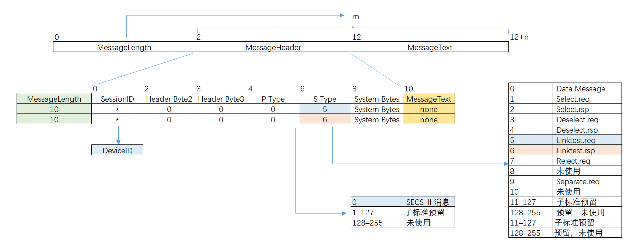Select the Reject.req entry
Screen dimensions: 644x248
point(573,161)
